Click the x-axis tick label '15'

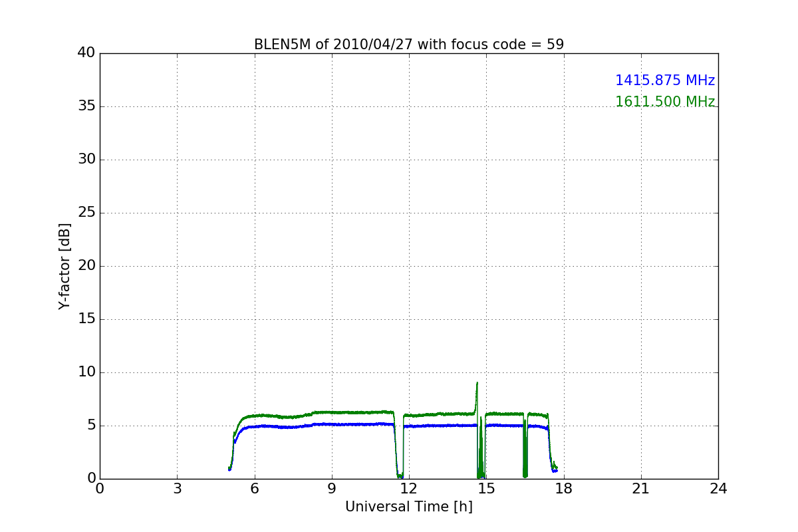[x=486, y=489]
